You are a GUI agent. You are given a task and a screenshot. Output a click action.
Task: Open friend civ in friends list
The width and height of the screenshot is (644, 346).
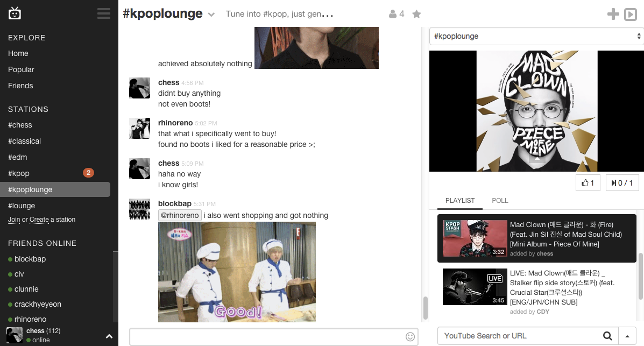tap(19, 274)
